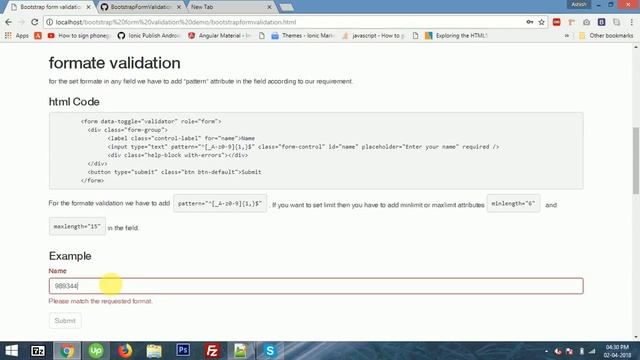The width and height of the screenshot is (640, 360).
Task: Open the camera screenshot extension
Action: (x=586, y=22)
